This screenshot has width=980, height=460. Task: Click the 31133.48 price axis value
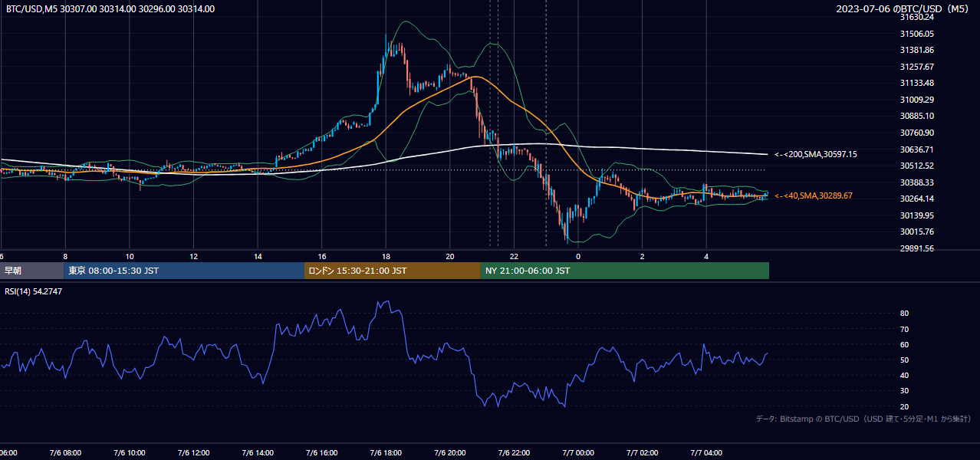[916, 83]
